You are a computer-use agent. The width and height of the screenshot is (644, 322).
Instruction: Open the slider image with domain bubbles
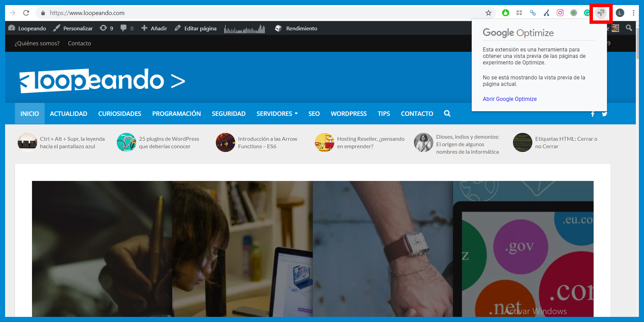pos(523,249)
